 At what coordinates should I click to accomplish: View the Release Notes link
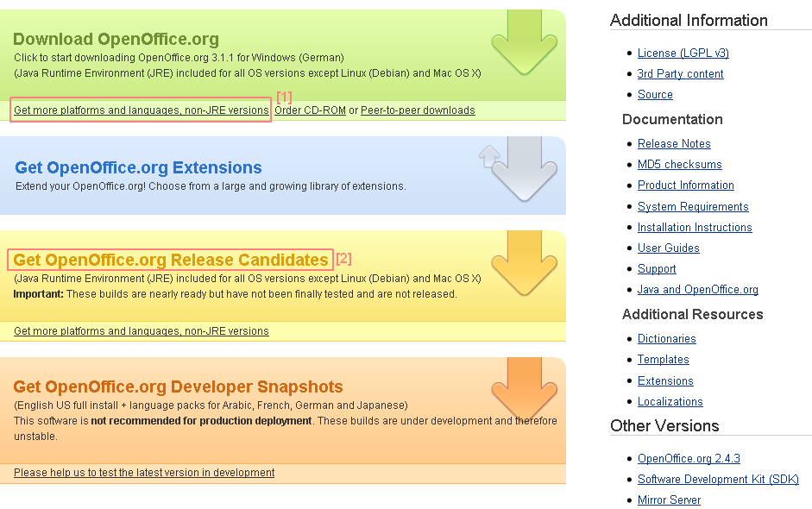coord(674,143)
